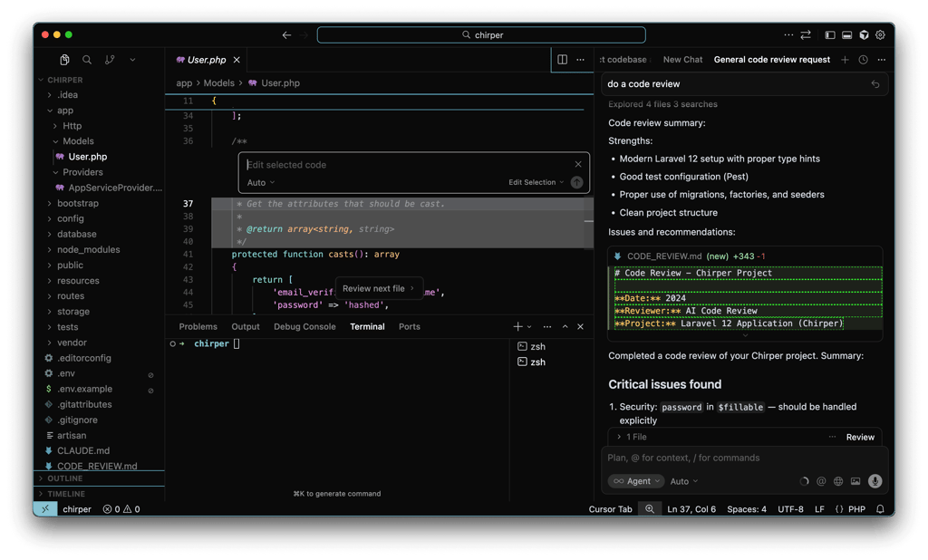Maximize the terminal panel with caret icon
This screenshot has width=928, height=560.
pos(565,327)
